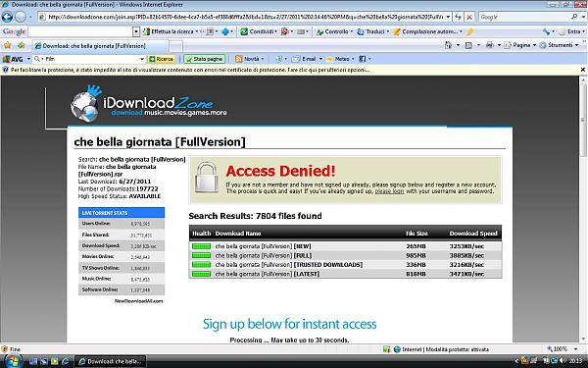
Task: Click the Internet protected mode status text
Action: (x=445, y=349)
